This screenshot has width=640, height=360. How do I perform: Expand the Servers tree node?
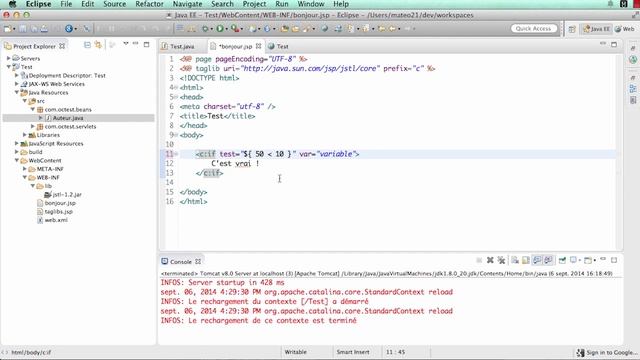(x=9, y=58)
